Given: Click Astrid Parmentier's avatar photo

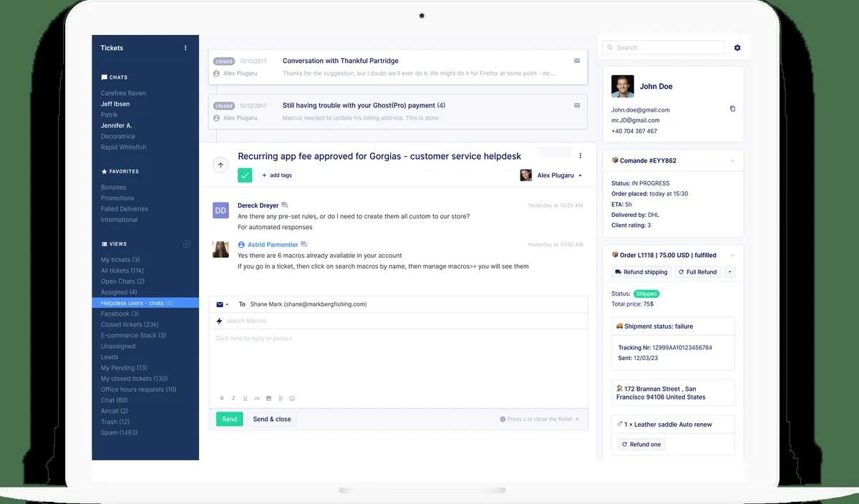Looking at the screenshot, I should pyautogui.click(x=220, y=249).
